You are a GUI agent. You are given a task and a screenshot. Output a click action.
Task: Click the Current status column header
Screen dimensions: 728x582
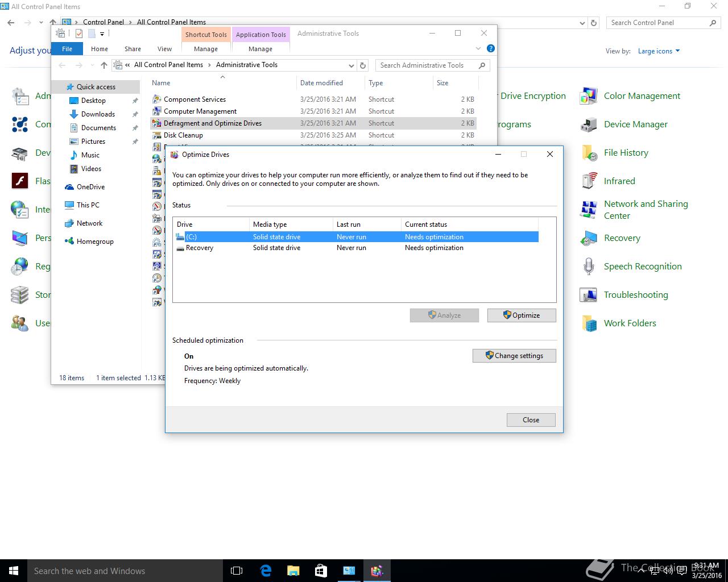(470, 225)
